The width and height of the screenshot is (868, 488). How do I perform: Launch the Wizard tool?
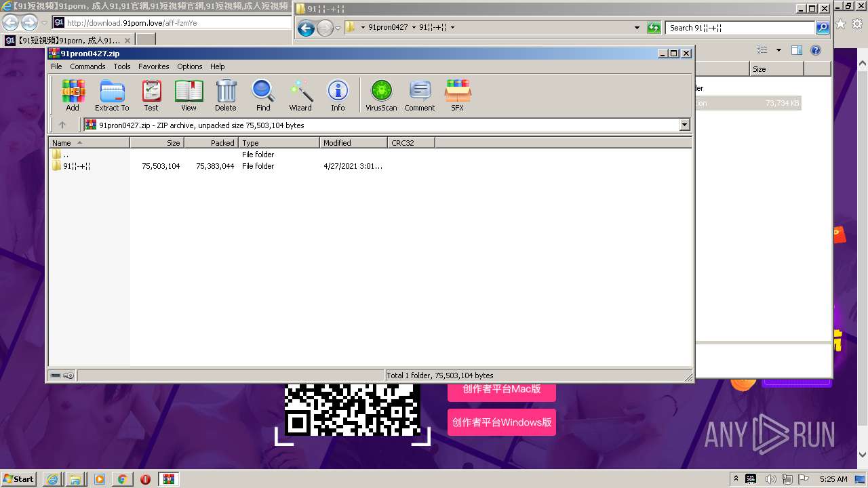[300, 95]
